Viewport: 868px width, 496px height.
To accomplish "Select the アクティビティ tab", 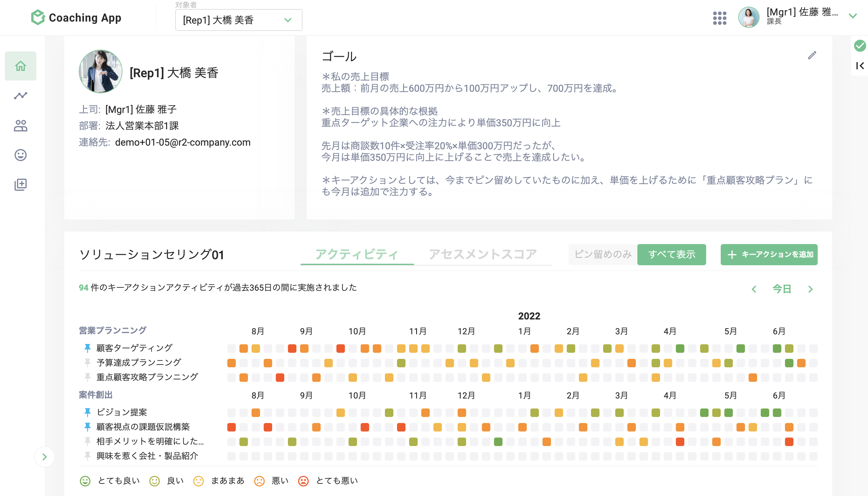I will (x=357, y=254).
